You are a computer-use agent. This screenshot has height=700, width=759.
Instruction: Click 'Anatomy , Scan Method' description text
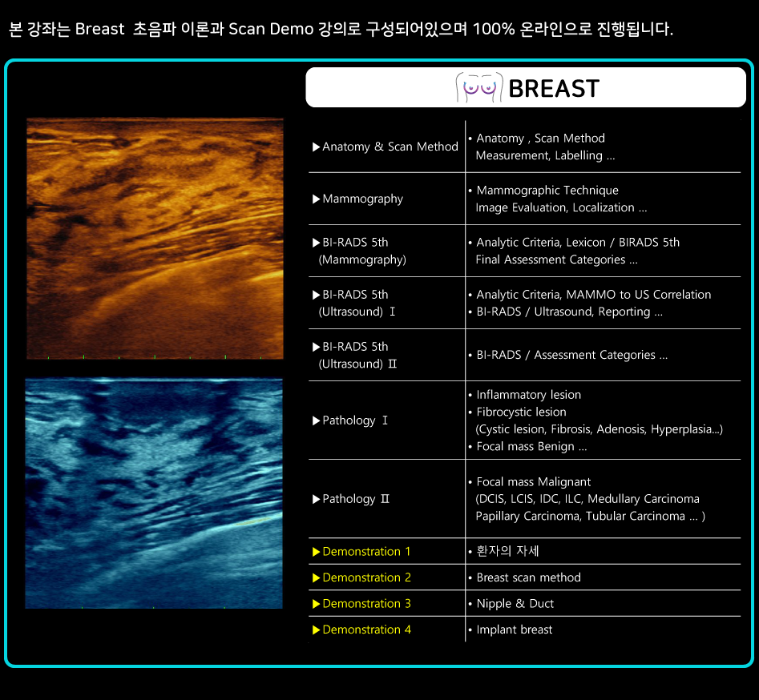[541, 139]
